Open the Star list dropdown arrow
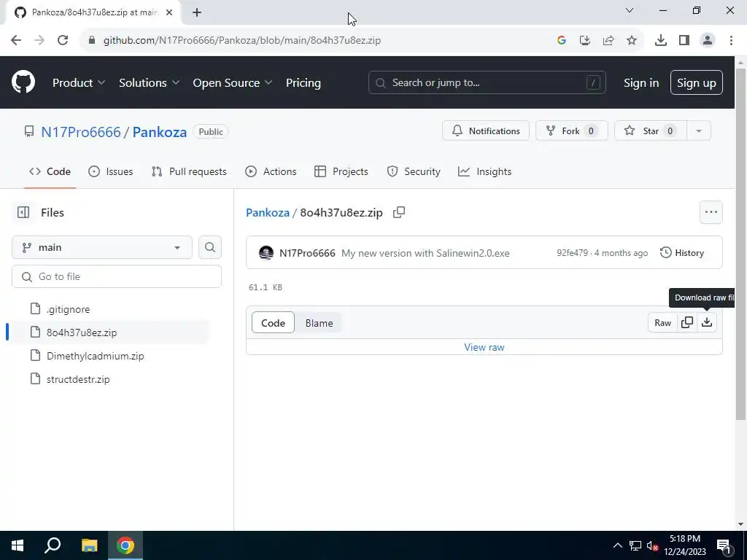 (x=698, y=131)
